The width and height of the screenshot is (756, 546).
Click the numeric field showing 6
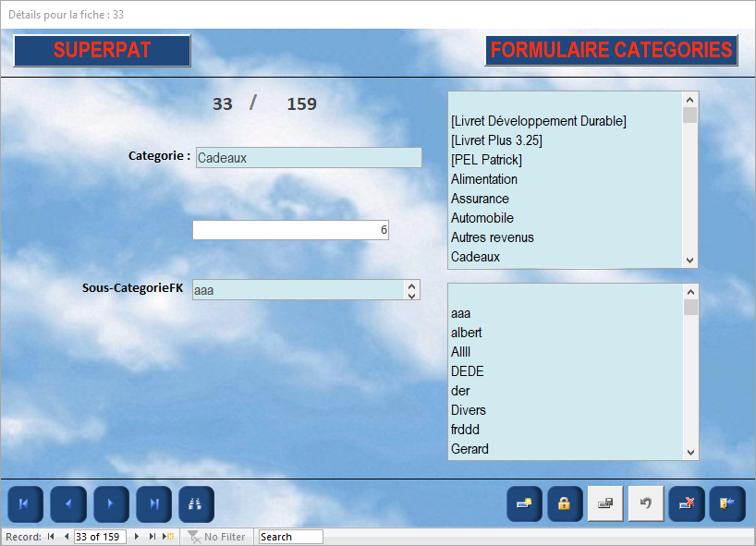(291, 230)
